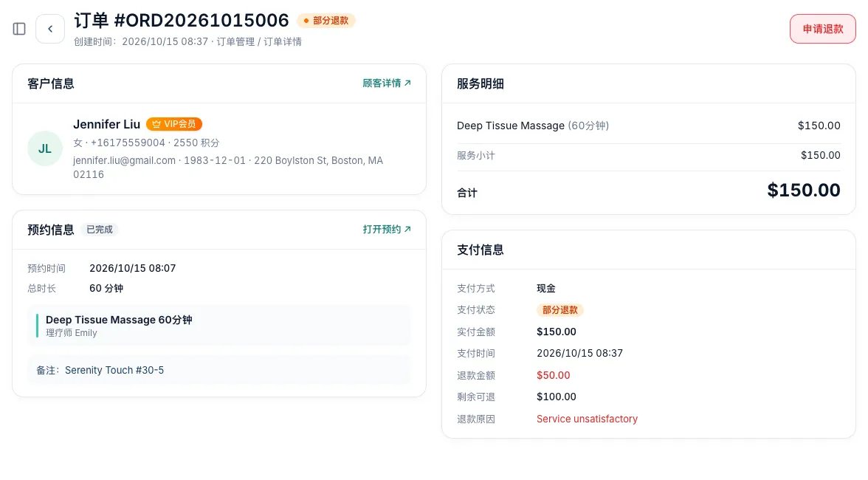Click the header 部分退款 status badge
Viewport: 868px width, 480px height.
point(326,21)
